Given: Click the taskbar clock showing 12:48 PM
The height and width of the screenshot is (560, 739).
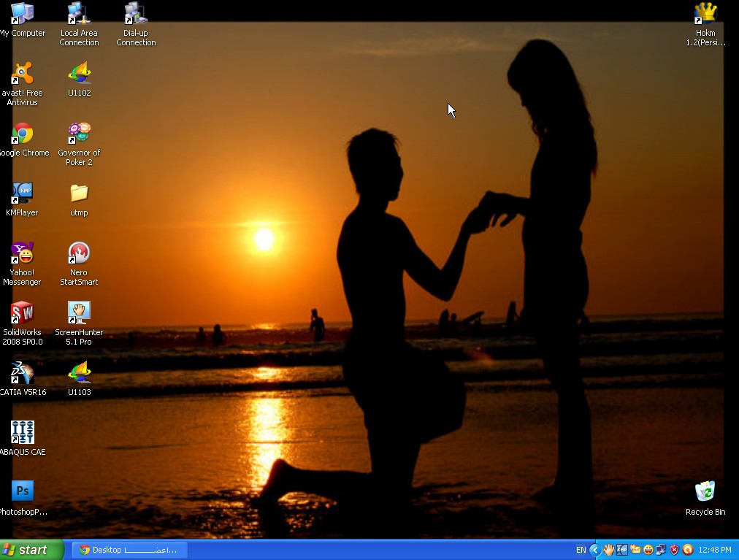Looking at the screenshot, I should point(714,550).
